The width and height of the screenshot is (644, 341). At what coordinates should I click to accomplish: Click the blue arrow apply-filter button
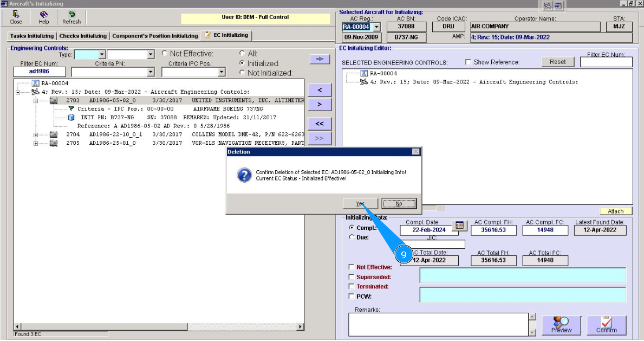[320, 59]
